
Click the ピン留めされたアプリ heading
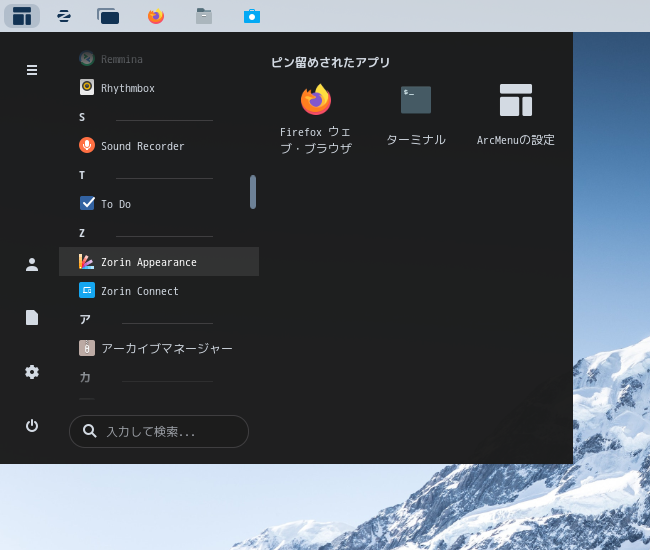pyautogui.click(x=330, y=62)
